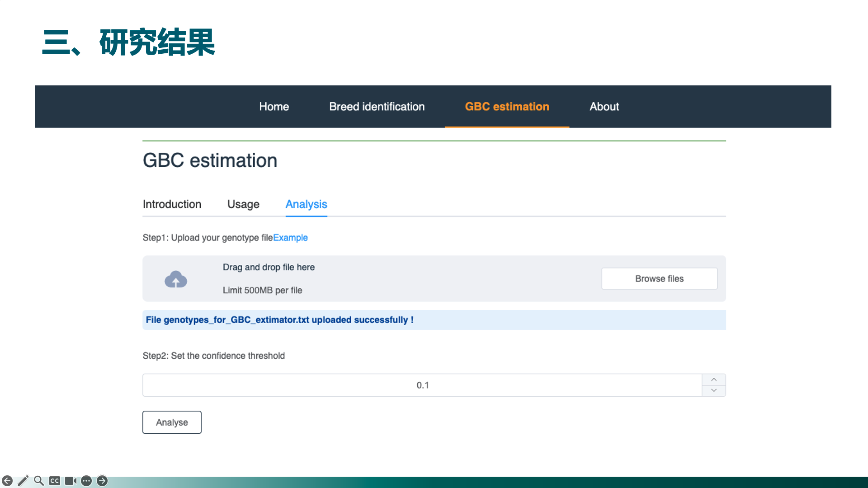Decrease confidence threshold with down arrow

[714, 390]
